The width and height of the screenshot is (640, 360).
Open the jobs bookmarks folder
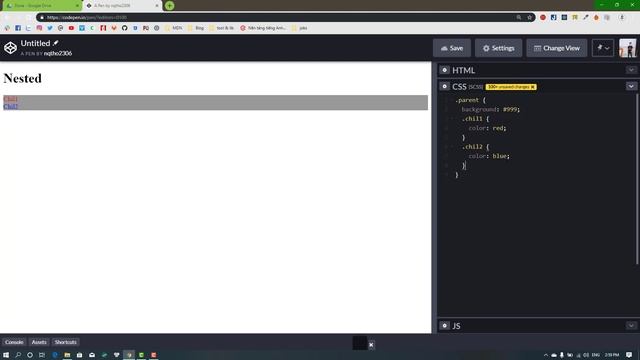coord(300,28)
